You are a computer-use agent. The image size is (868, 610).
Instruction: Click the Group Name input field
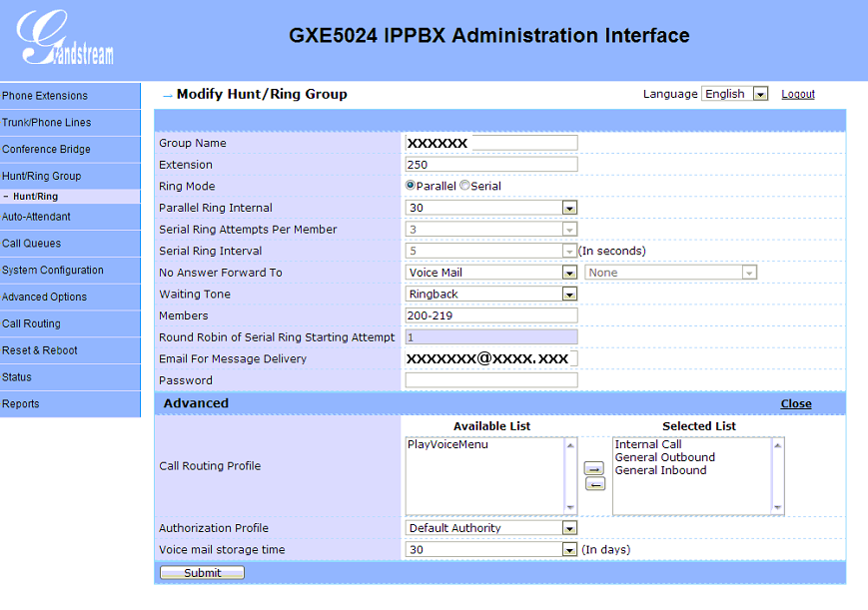point(491,143)
